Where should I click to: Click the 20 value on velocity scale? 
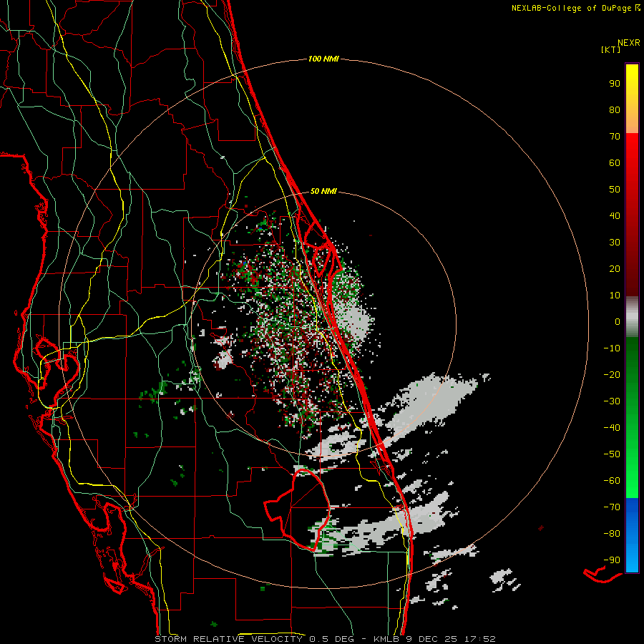pyautogui.click(x=615, y=269)
